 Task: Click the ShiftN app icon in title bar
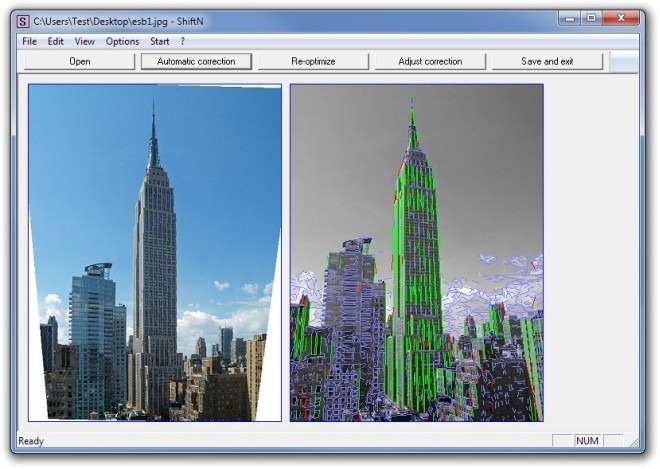[x=23, y=21]
